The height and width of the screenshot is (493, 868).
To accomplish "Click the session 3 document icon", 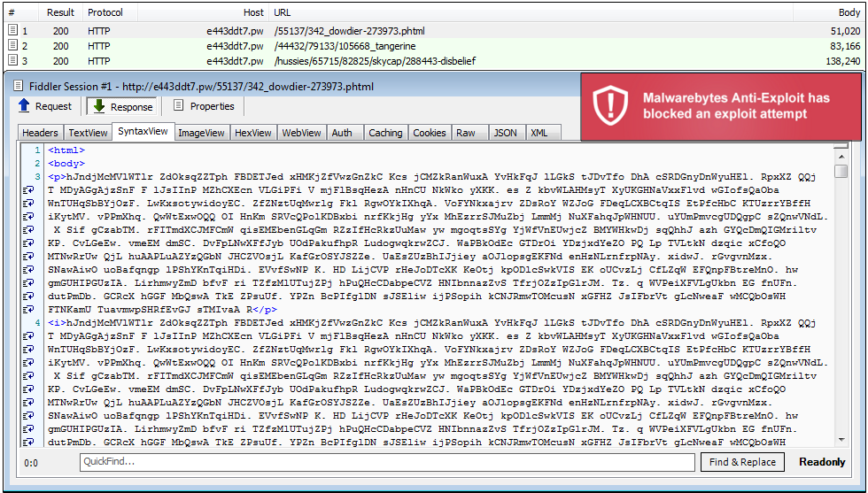I will (x=12, y=61).
